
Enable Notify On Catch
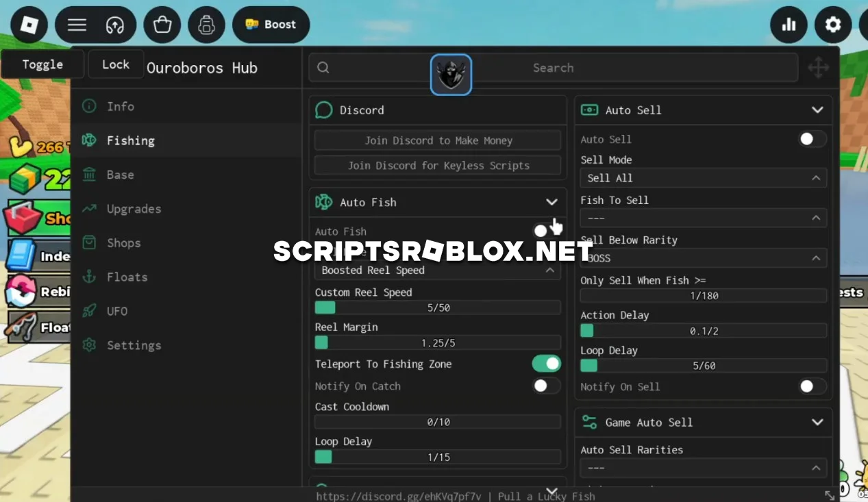[546, 386]
